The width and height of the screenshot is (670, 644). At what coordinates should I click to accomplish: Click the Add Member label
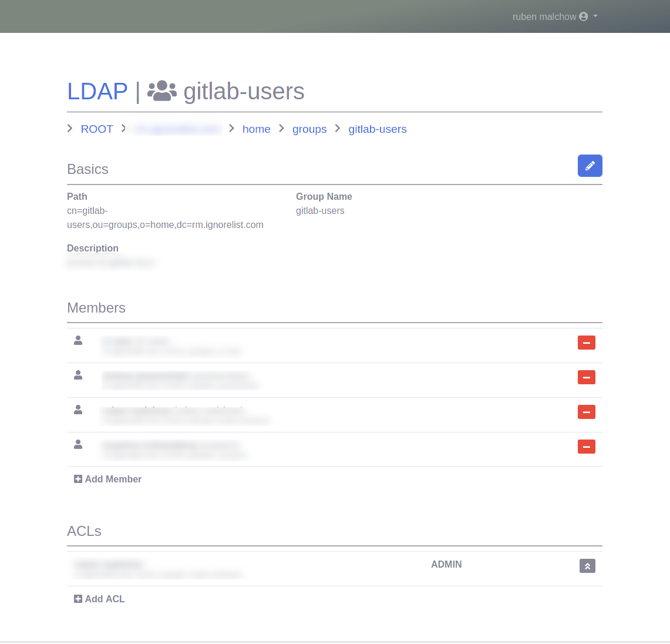[x=113, y=479]
